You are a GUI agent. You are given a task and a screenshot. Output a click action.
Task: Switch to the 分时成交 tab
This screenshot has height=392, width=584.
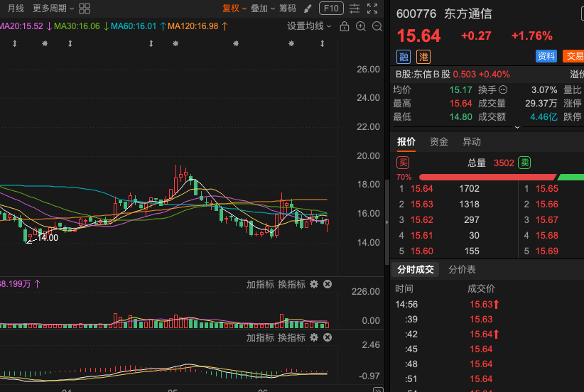point(416,270)
